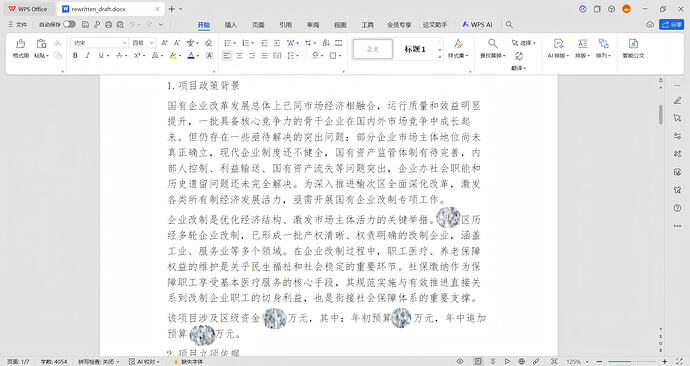Switch to the 视图 View tab

(x=340, y=25)
